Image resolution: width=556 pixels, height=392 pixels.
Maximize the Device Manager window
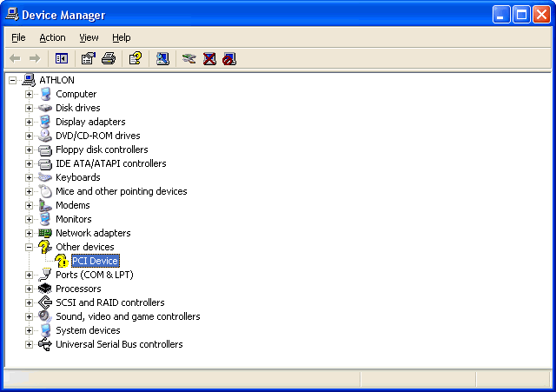tap(522, 14)
